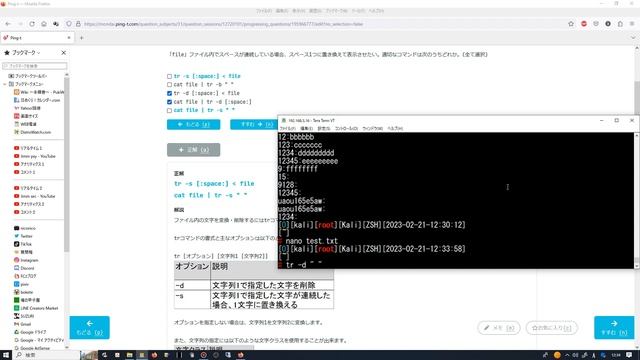
Task: Click the Firefox reload page icon
Action: [32, 24]
